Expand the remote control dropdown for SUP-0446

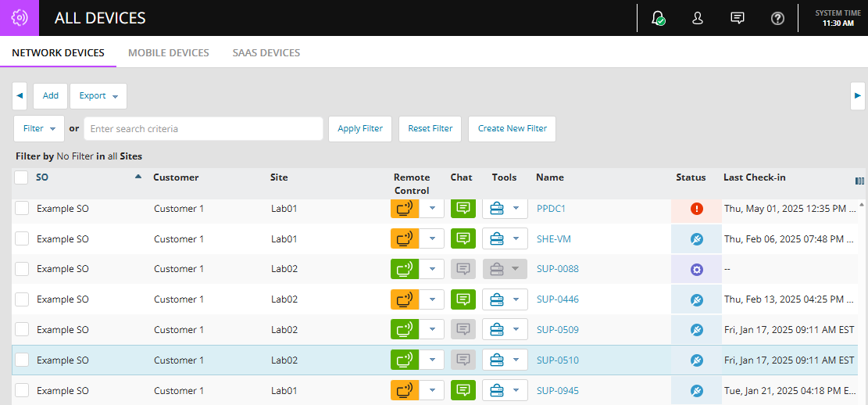pos(432,299)
